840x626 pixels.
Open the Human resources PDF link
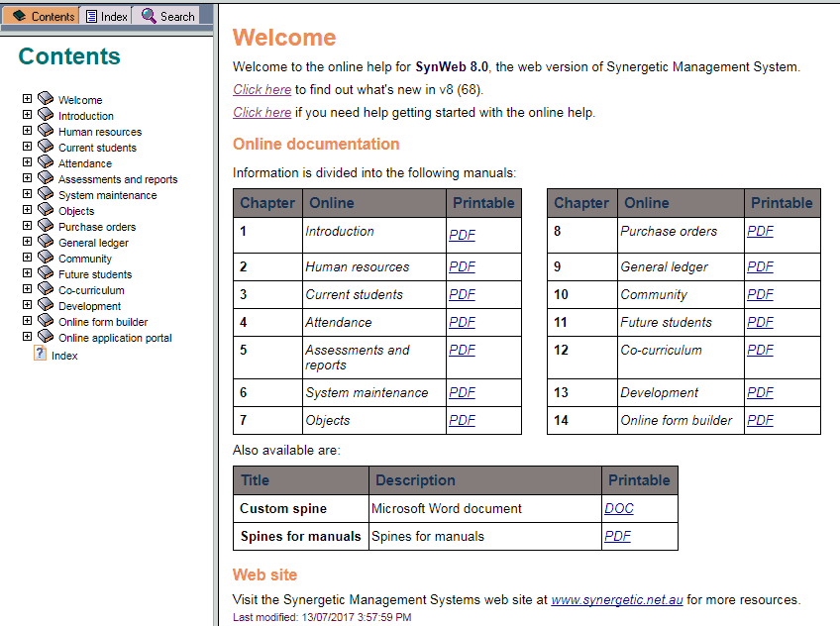(463, 266)
